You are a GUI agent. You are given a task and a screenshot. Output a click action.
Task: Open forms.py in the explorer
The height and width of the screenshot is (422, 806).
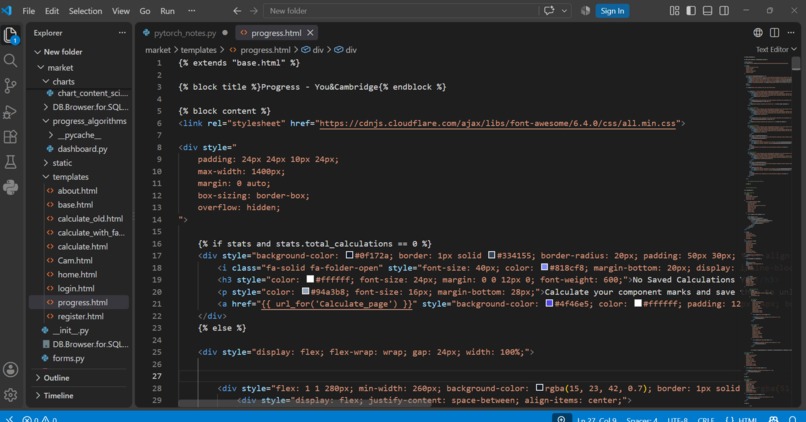tap(68, 358)
